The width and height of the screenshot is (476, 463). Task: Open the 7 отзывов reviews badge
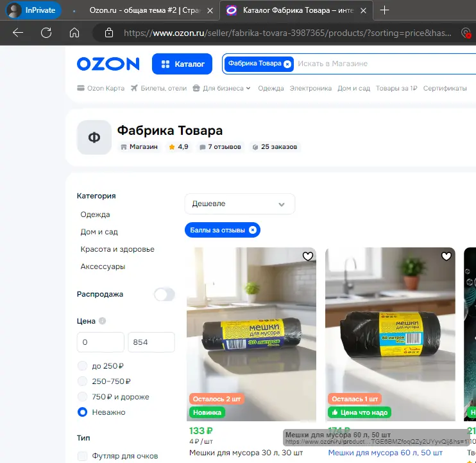pyautogui.click(x=221, y=147)
